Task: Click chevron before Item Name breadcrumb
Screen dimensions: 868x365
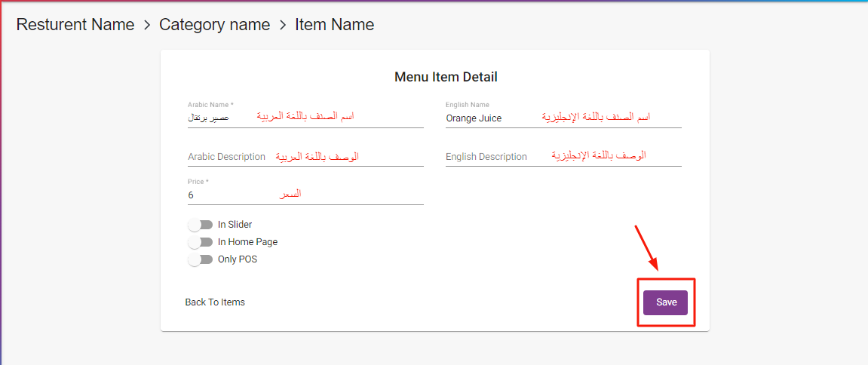Action: (283, 25)
